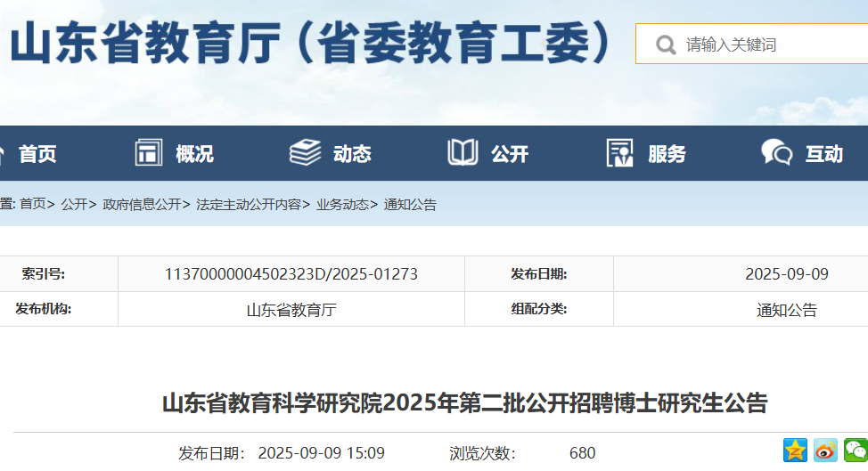Click the 通知公告 category cell

tap(787, 310)
